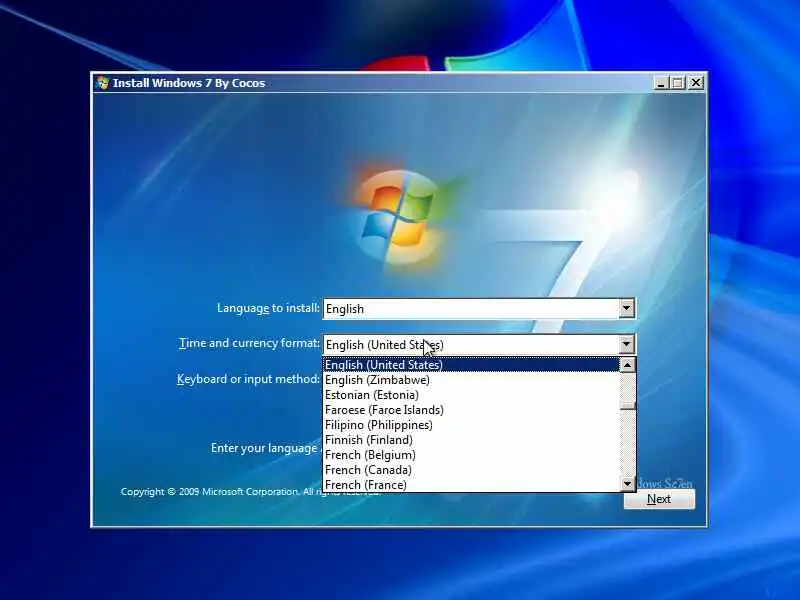Choose Finnish (Finland) from the list
The height and width of the screenshot is (600, 800).
[x=471, y=440]
